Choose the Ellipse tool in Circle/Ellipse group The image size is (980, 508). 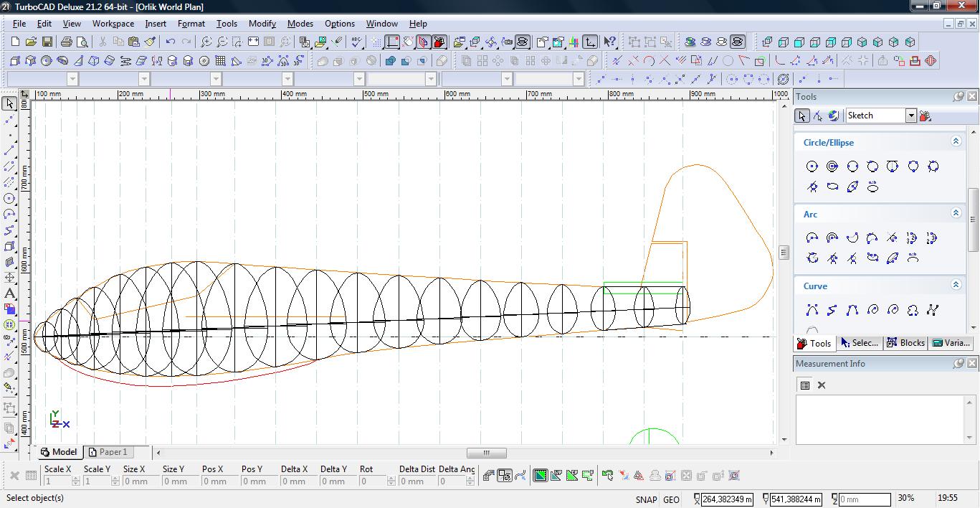pyautogui.click(x=832, y=187)
